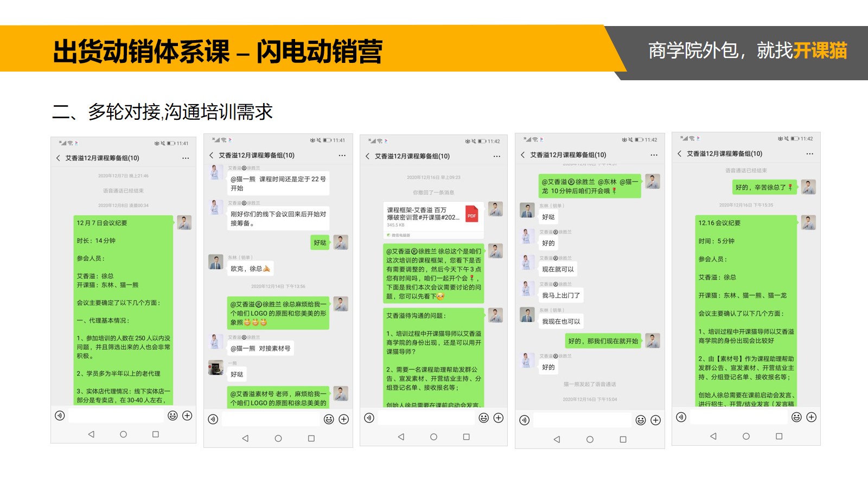Click the 刚好你们的线下会议回来后开始对接筹备 message
The image size is (868, 488).
pyautogui.click(x=278, y=219)
